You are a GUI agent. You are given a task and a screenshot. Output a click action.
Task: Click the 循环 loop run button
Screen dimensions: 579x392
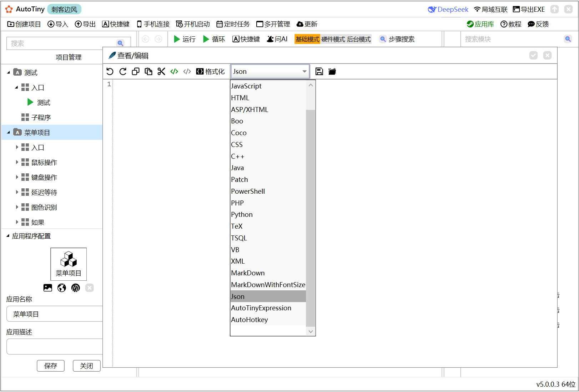pyautogui.click(x=214, y=39)
